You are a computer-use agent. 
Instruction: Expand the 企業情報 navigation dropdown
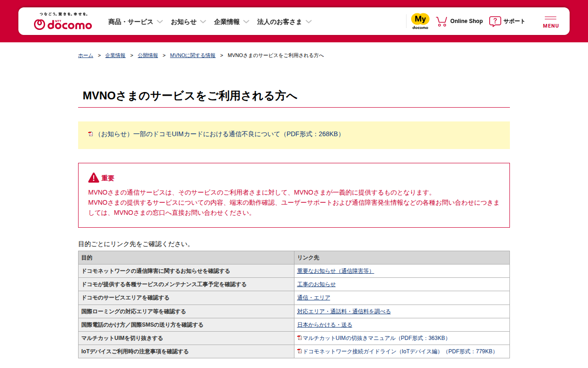point(232,22)
